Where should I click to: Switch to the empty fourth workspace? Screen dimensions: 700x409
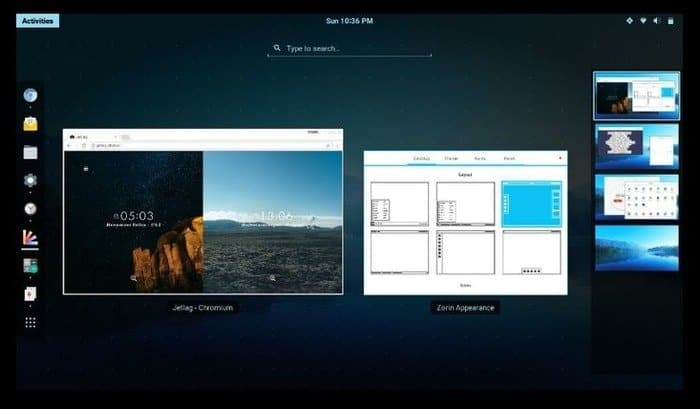tap(637, 248)
